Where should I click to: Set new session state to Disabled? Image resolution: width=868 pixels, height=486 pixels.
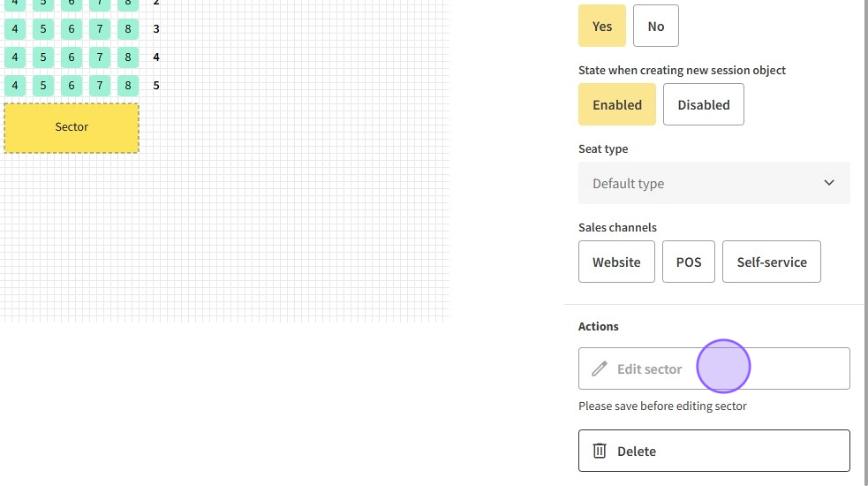[x=703, y=104]
